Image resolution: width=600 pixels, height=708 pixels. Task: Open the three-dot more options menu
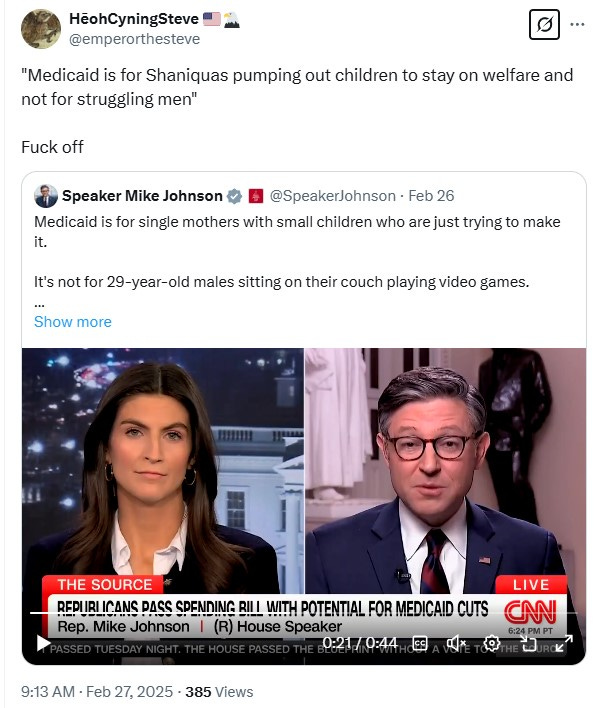pyautogui.click(x=577, y=24)
